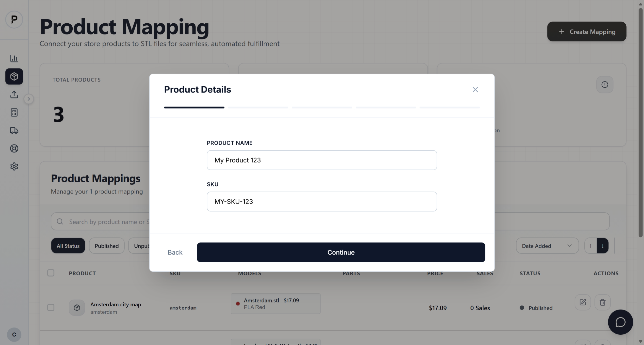The width and height of the screenshot is (644, 345).
Task: Open the support lifebuoy sidebar icon
Action: (14, 148)
